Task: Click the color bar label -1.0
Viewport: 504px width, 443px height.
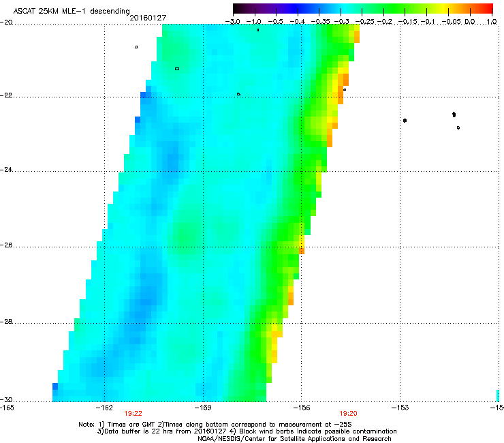Action: 254,22
